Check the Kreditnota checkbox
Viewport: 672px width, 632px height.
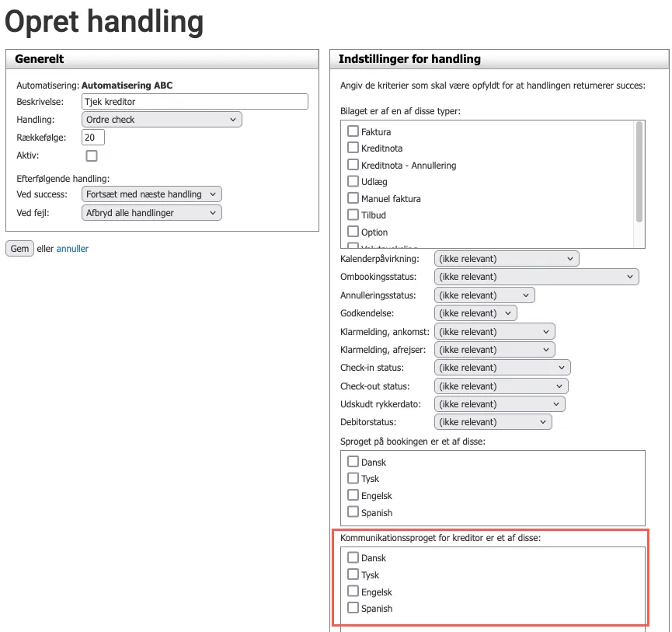(353, 148)
